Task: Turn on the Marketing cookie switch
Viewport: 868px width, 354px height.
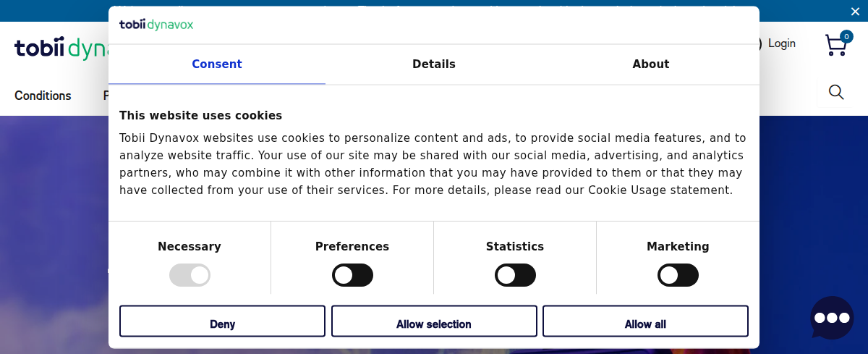Action: 678,275
